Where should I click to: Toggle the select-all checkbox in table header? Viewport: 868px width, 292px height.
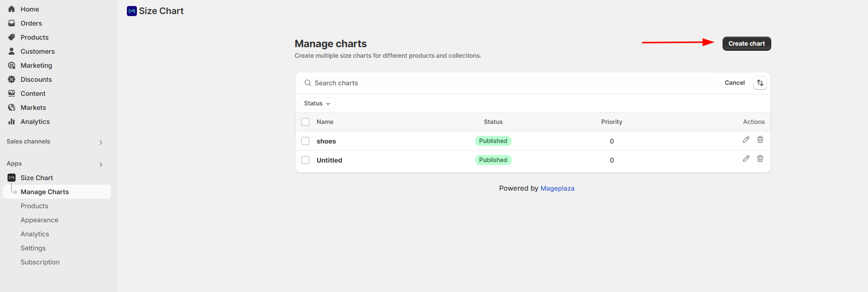pos(305,122)
